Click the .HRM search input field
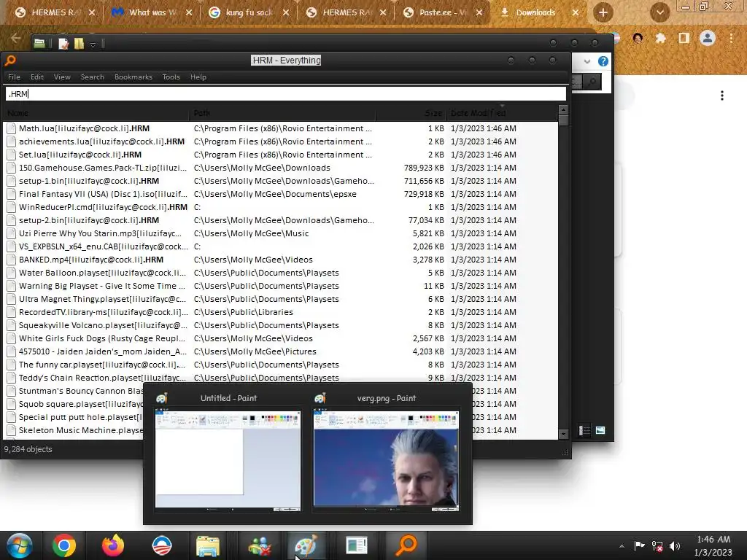This screenshot has height=560, width=747. (286, 94)
